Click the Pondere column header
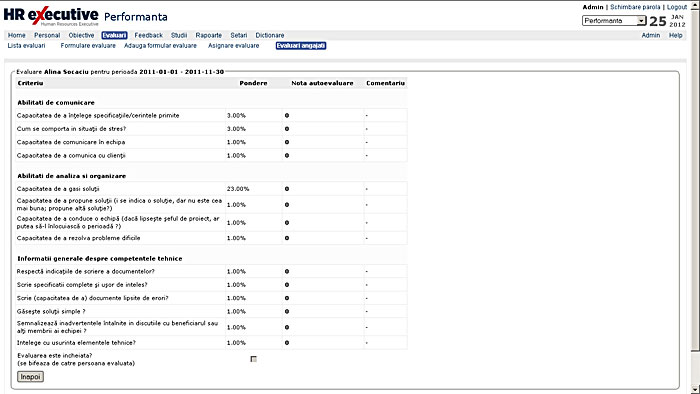This screenshot has height=394, width=700. click(x=253, y=83)
